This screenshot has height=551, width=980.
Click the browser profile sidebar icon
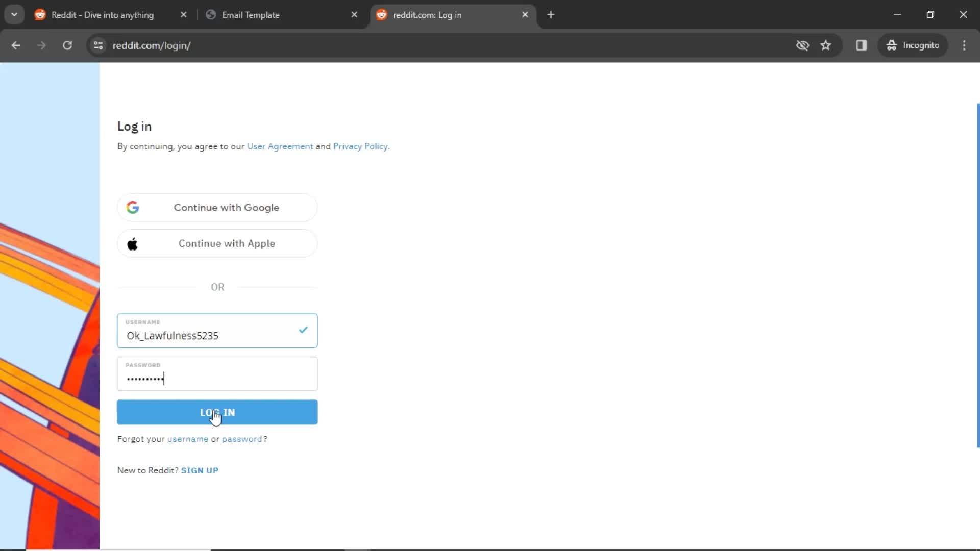(862, 45)
